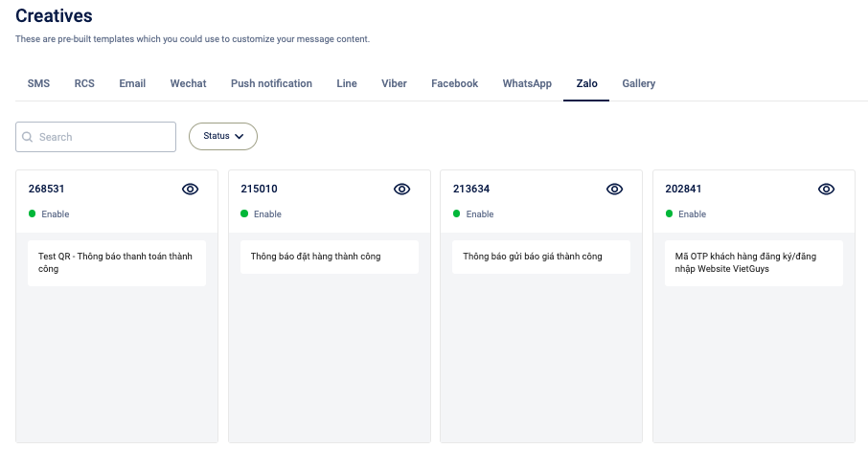The height and width of the screenshot is (449, 868).
Task: Preview template 213634 with the eye icon
Action: (614, 190)
